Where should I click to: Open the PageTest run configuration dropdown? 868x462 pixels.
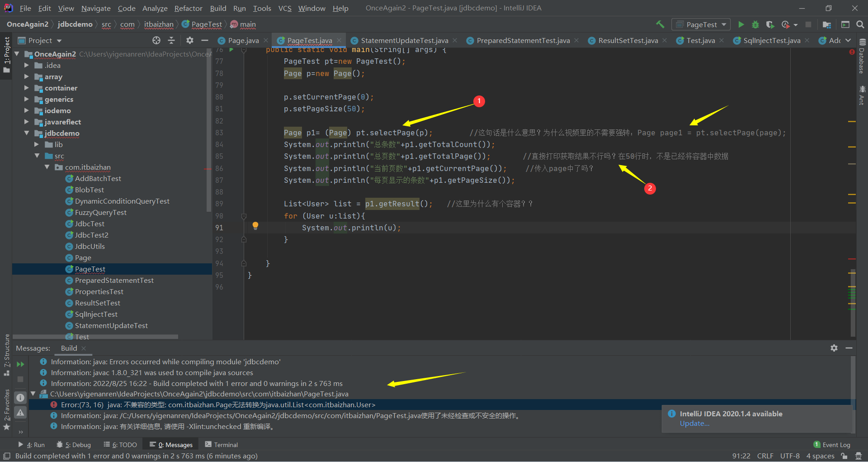click(x=701, y=24)
